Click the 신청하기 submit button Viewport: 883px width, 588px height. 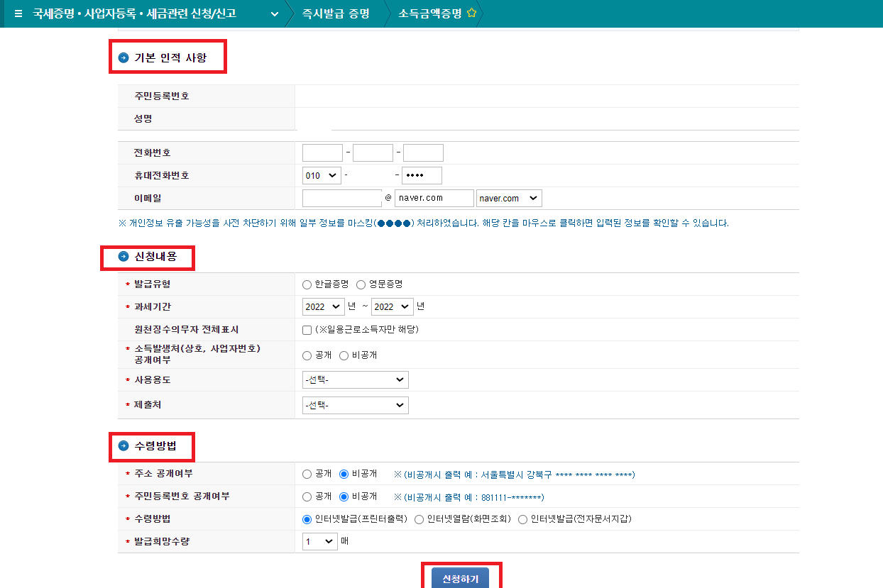coord(462,578)
